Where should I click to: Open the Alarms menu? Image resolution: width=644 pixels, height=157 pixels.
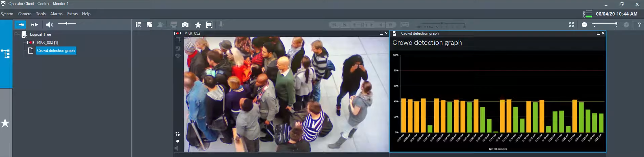click(56, 14)
